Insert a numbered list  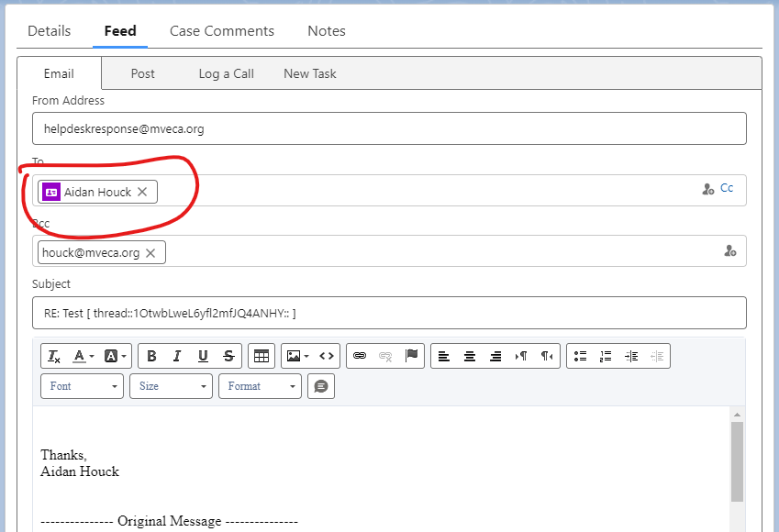(x=606, y=356)
